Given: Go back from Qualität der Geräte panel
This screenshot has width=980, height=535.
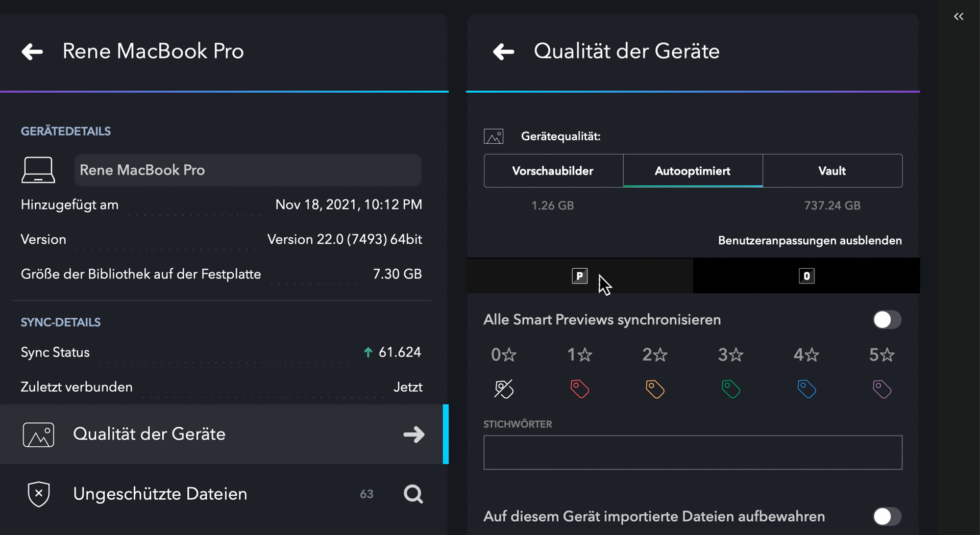Looking at the screenshot, I should pos(503,52).
